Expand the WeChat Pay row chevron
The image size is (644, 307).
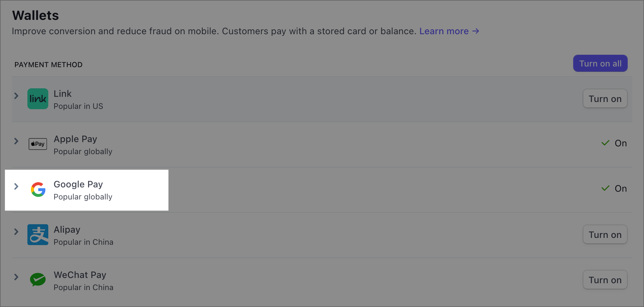pos(16,277)
